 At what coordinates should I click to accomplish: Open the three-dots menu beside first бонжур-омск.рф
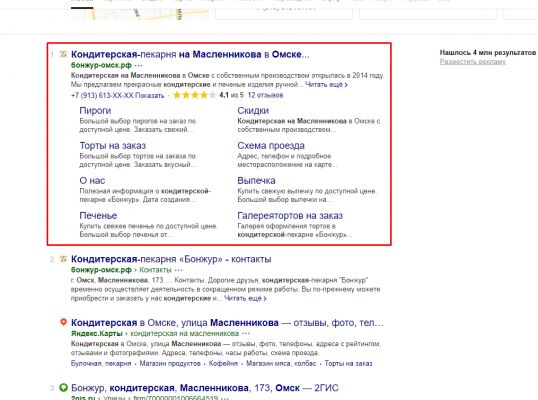pyautogui.click(x=138, y=65)
